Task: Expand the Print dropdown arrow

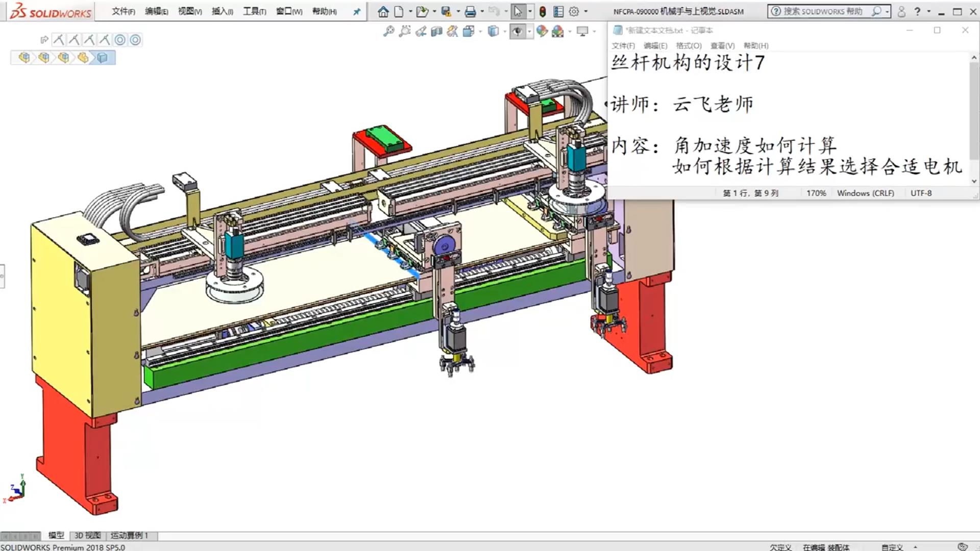Action: point(482,11)
